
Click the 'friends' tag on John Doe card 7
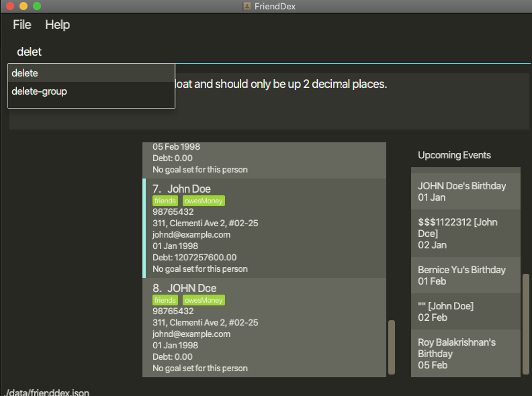tap(165, 201)
